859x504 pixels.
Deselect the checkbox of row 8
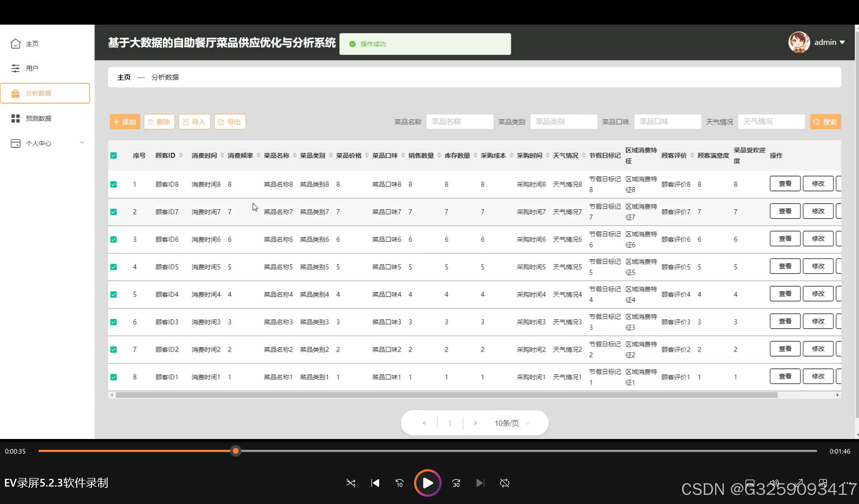click(113, 377)
